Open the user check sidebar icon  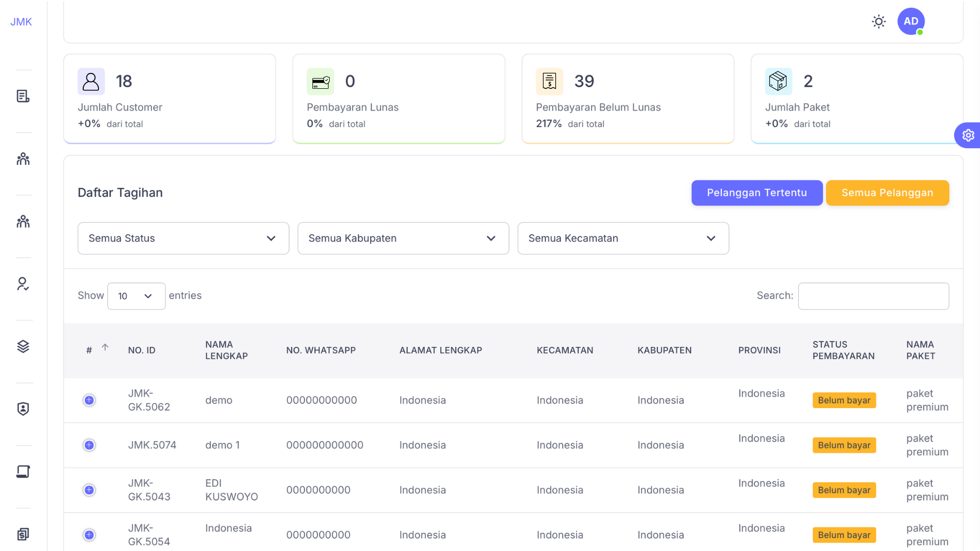(x=23, y=284)
